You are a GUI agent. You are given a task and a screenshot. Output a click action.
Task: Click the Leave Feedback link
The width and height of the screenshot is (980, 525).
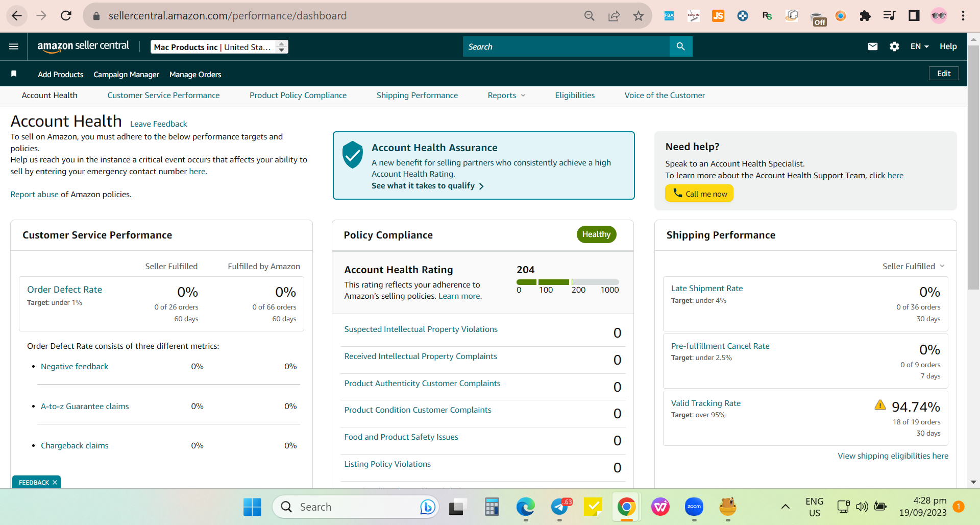tap(159, 124)
